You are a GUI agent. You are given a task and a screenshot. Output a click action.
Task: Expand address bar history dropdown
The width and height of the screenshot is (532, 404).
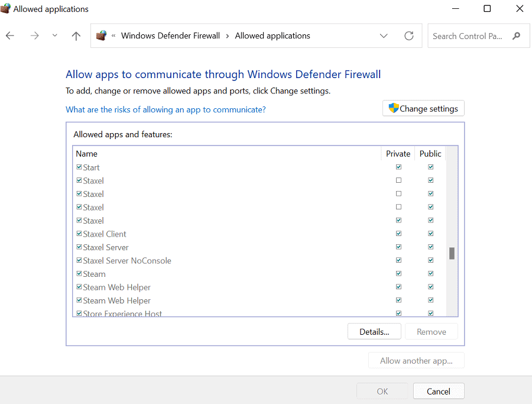[384, 35]
